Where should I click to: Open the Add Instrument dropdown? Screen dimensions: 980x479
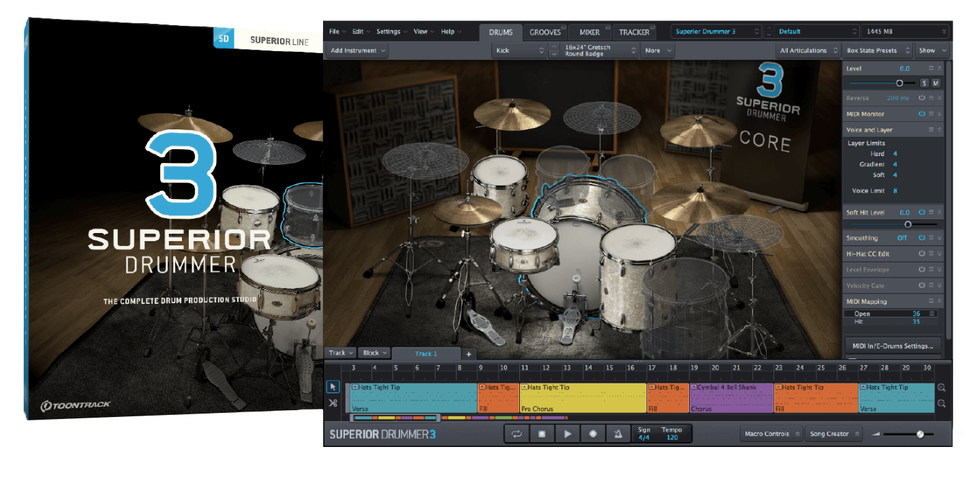click(x=358, y=50)
